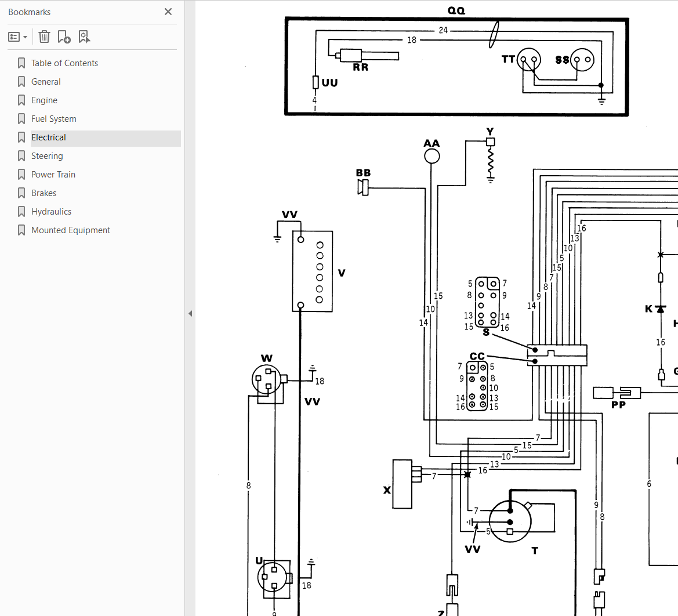
Task: Click the bookmark icon beside Hydraulics
Action: pyautogui.click(x=21, y=212)
